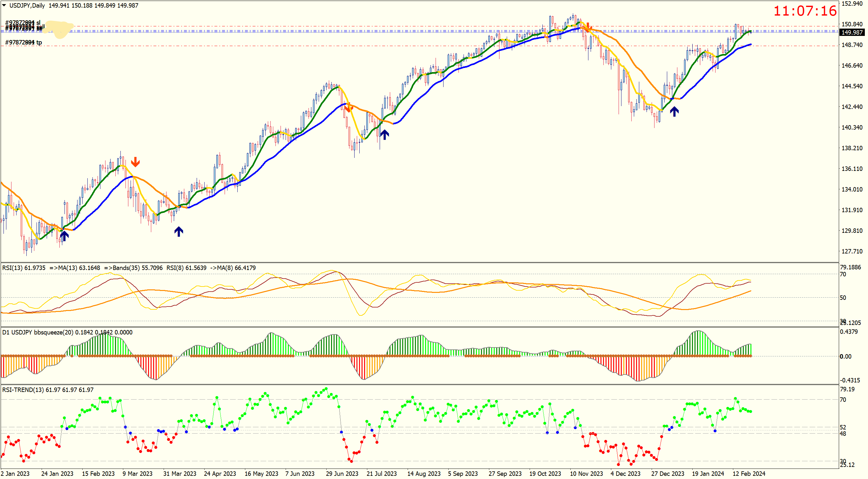The height and width of the screenshot is (479, 868).
Task: Click the triangle dropdown beside USDJPY,Daily
Action: pos(4,5)
